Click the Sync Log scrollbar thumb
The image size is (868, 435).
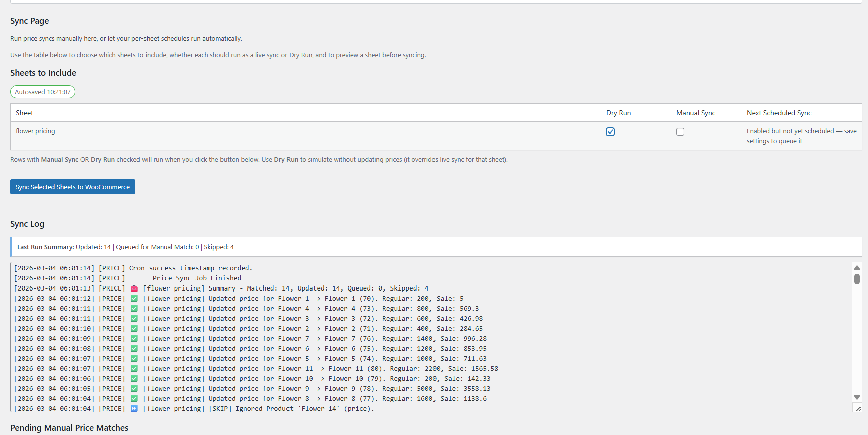click(x=857, y=279)
